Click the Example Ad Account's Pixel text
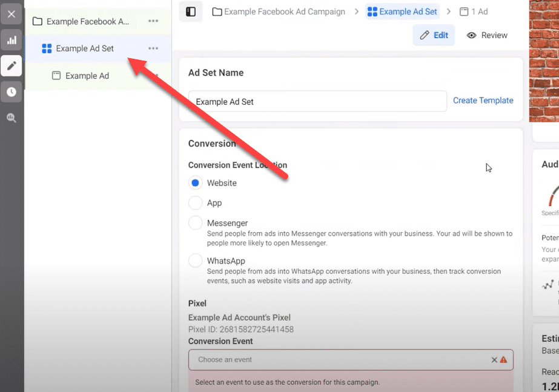The height and width of the screenshot is (392, 559). (x=239, y=317)
